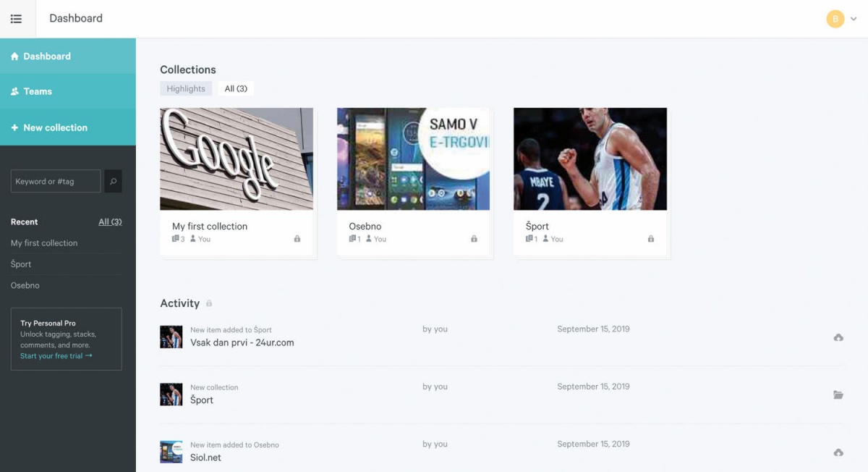Click the Siol.net activity thumbnail
This screenshot has height=472, width=868.
(x=171, y=452)
